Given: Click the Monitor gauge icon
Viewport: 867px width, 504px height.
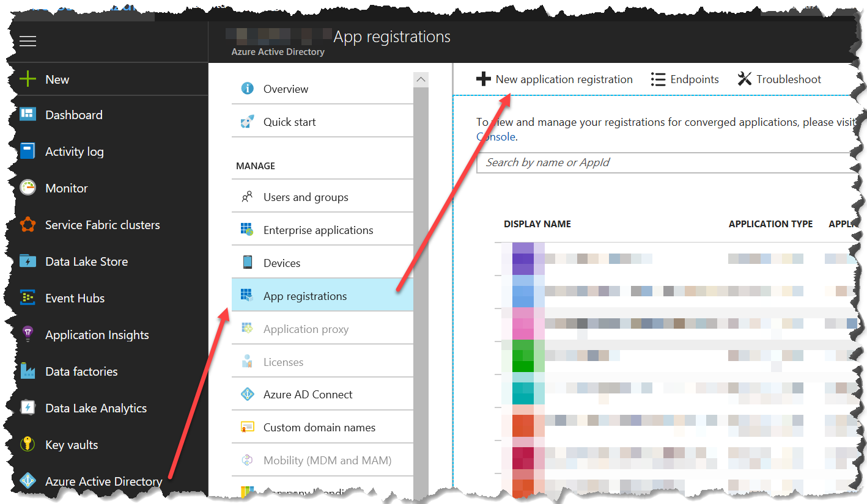Looking at the screenshot, I should [x=28, y=188].
